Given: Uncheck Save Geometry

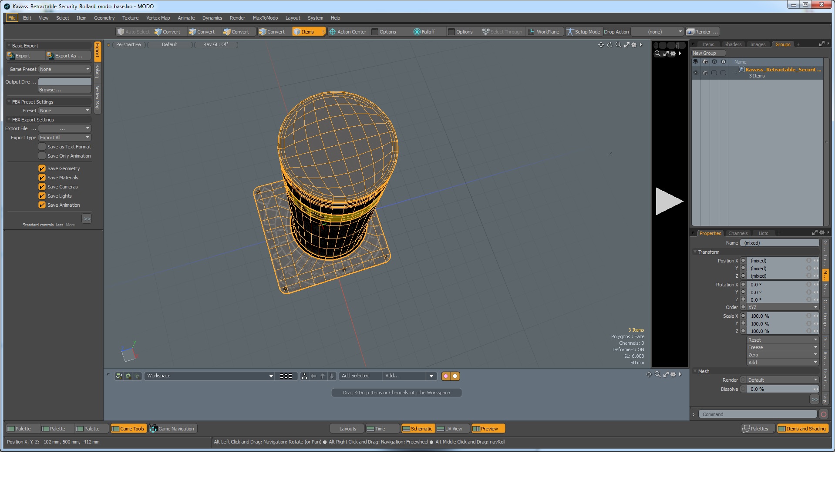Looking at the screenshot, I should [42, 168].
